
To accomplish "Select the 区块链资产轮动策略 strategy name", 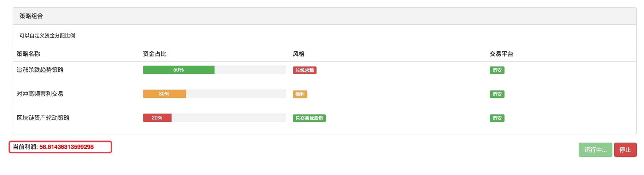I will pyautogui.click(x=43, y=118).
